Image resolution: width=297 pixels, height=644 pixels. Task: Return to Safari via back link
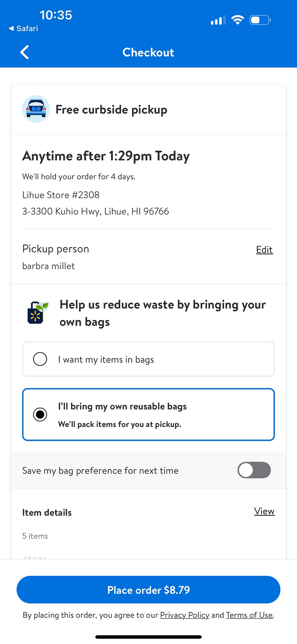pos(23,28)
